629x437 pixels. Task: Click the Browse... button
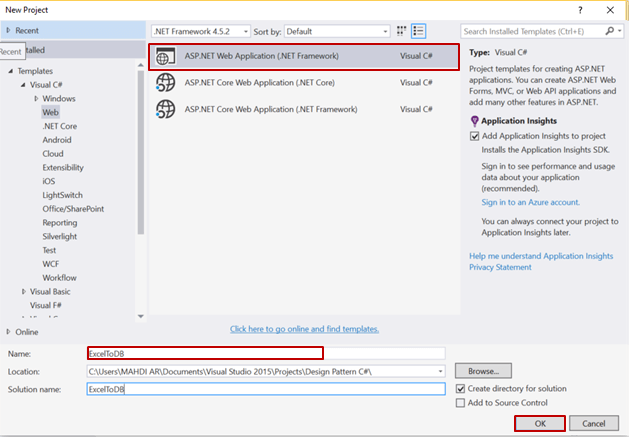(x=483, y=371)
